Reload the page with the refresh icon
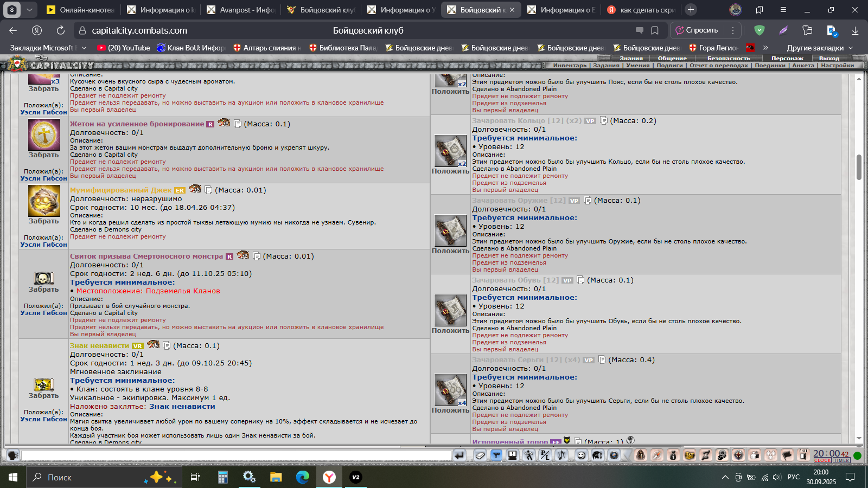Screen dimensions: 868x488 pos(61,30)
